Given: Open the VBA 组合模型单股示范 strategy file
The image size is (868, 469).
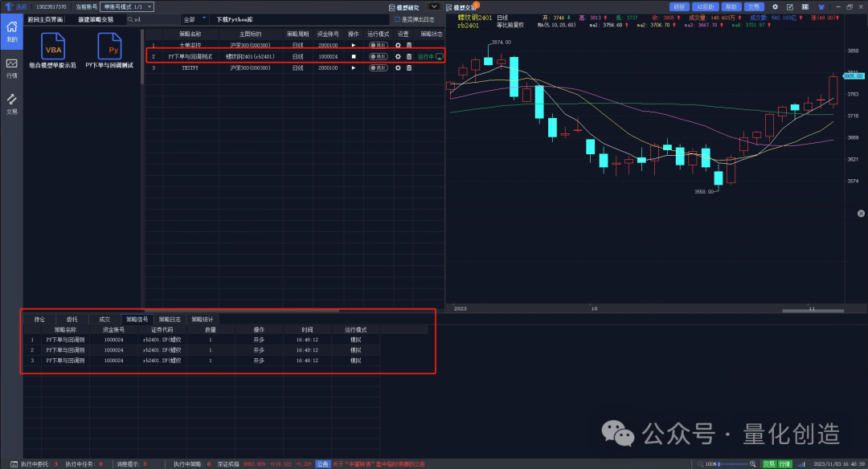Looking at the screenshot, I should 53,51.
